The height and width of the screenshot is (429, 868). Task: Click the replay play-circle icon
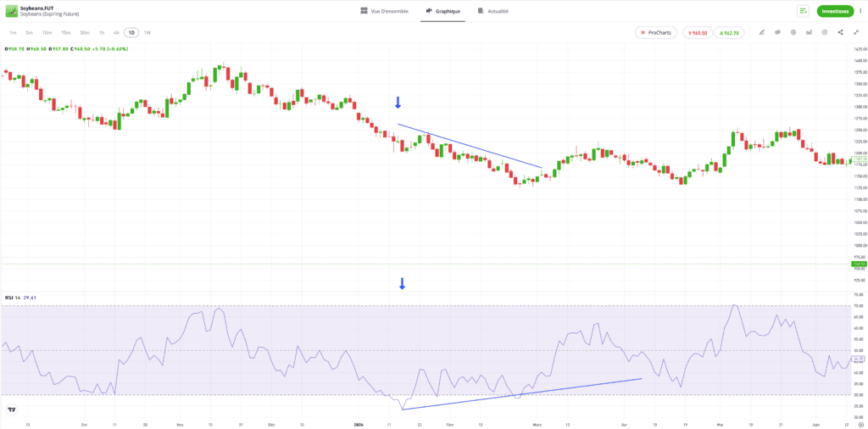pyautogui.click(x=793, y=33)
